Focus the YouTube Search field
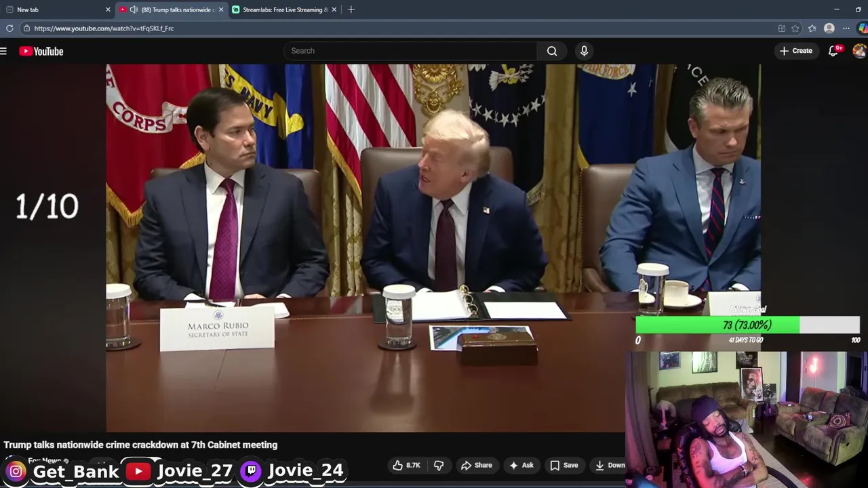 point(411,51)
